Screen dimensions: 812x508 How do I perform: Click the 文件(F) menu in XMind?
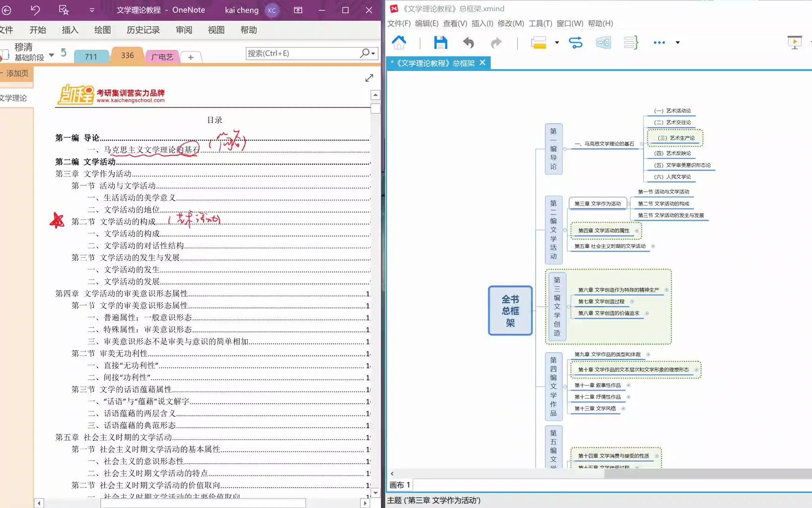[x=398, y=24]
